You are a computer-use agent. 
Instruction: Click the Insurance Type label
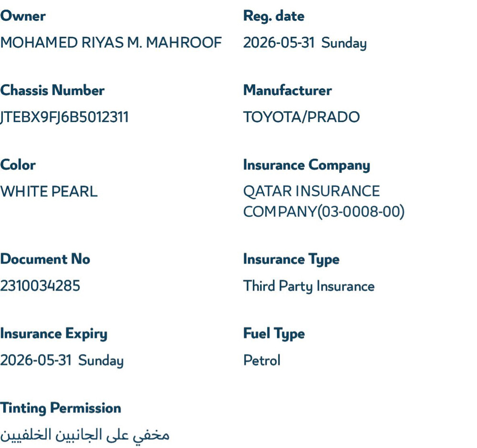(x=291, y=260)
